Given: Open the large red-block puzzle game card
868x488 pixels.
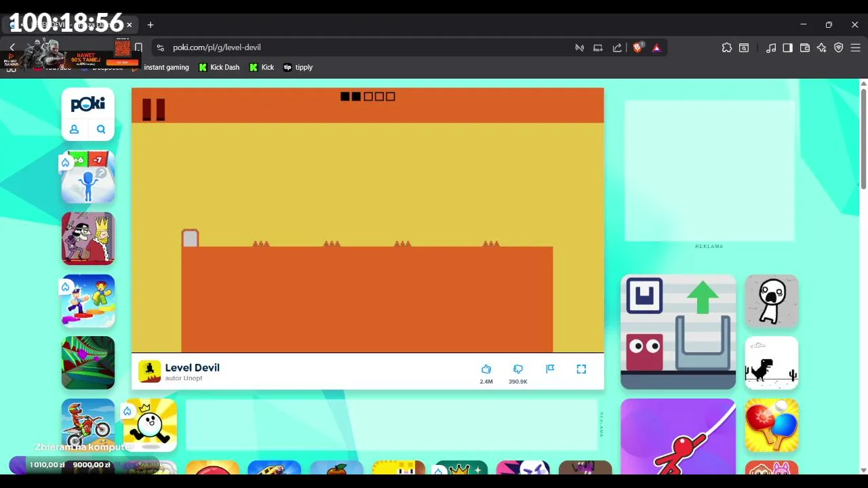Looking at the screenshot, I should [x=678, y=332].
